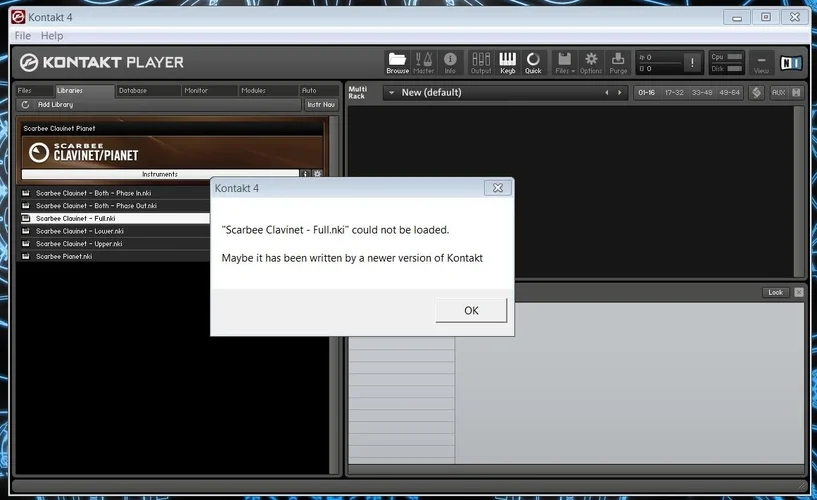Click the libraries list vertical scrollbar
This screenshot has width=817, height=500.
tap(333, 294)
